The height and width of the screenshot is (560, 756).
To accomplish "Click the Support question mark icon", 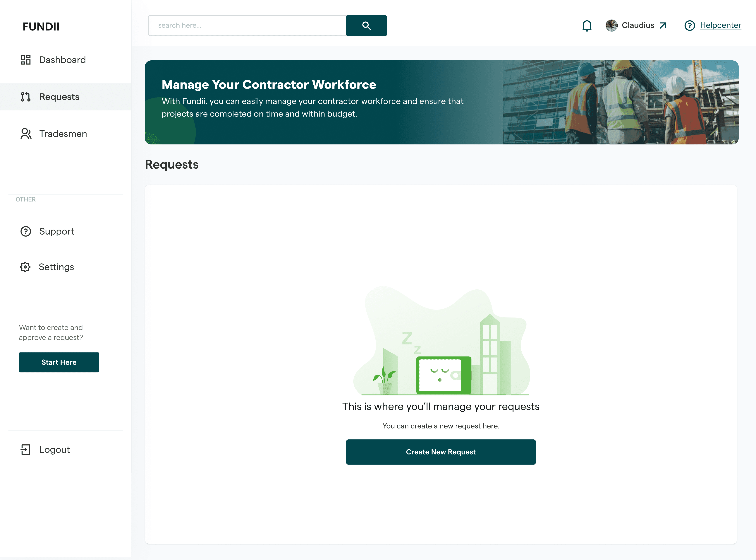I will [x=26, y=232].
